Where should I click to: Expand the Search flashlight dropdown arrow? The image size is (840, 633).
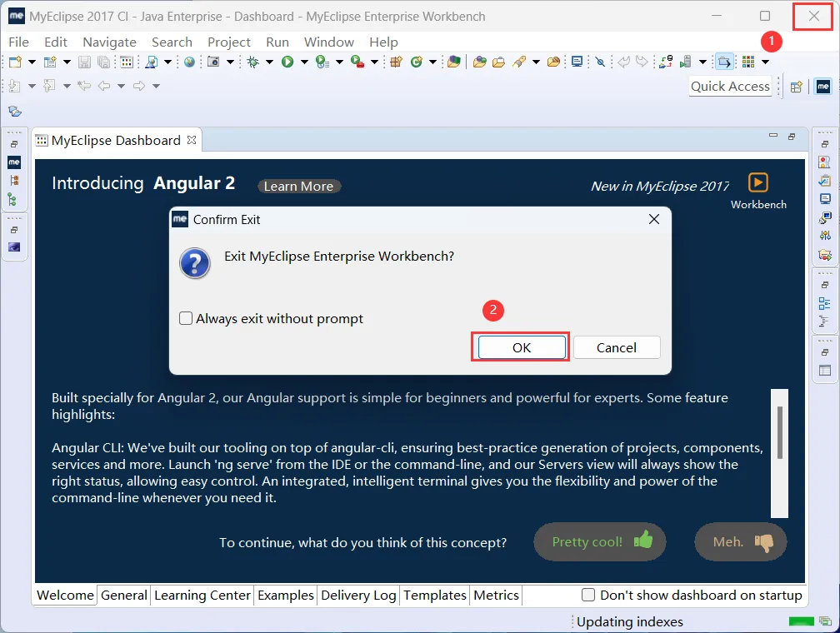coord(535,62)
